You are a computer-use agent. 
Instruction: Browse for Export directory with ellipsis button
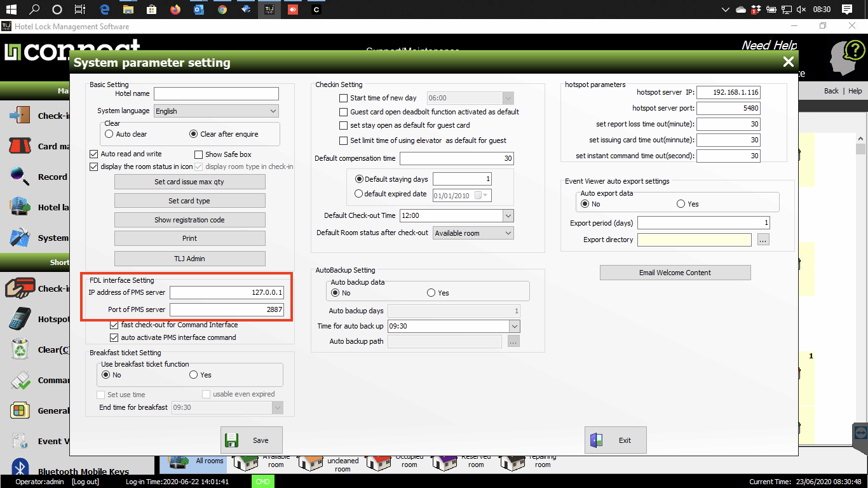(x=763, y=240)
